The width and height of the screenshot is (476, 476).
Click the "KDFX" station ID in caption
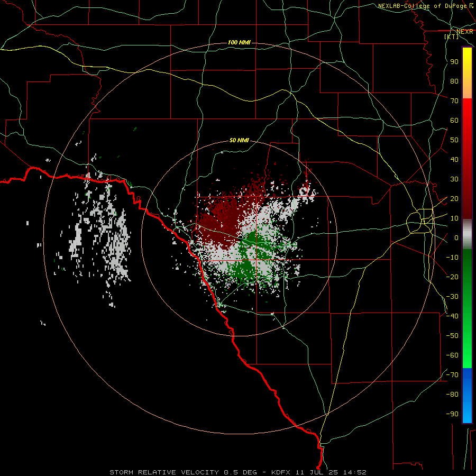click(281, 472)
